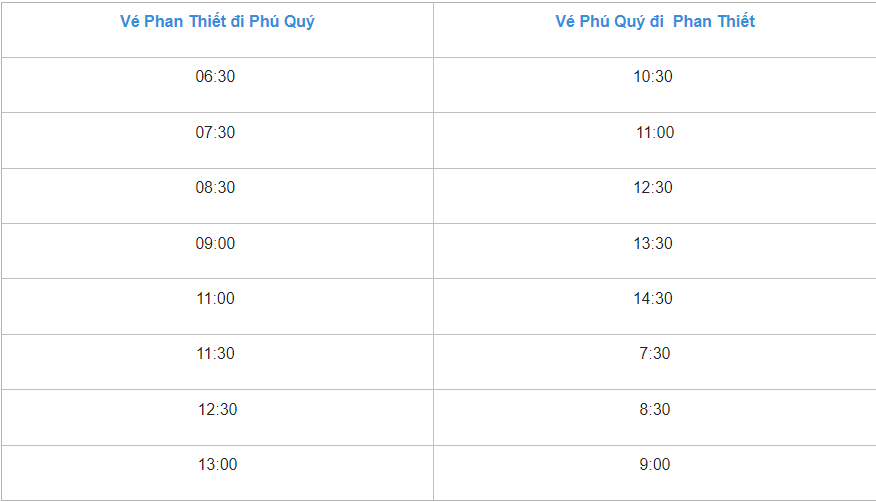Select the 12:30 departure from Phú Quý
This screenshot has width=876, height=502.
click(653, 188)
